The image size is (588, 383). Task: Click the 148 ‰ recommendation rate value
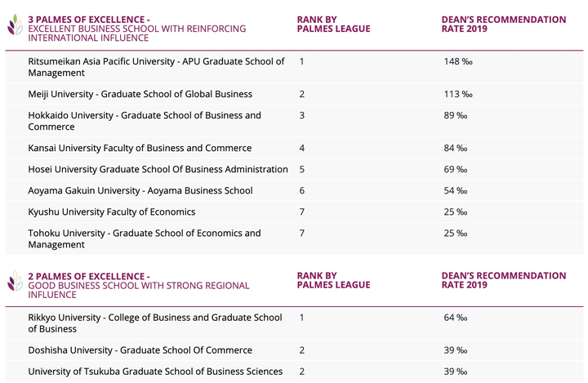coord(456,62)
